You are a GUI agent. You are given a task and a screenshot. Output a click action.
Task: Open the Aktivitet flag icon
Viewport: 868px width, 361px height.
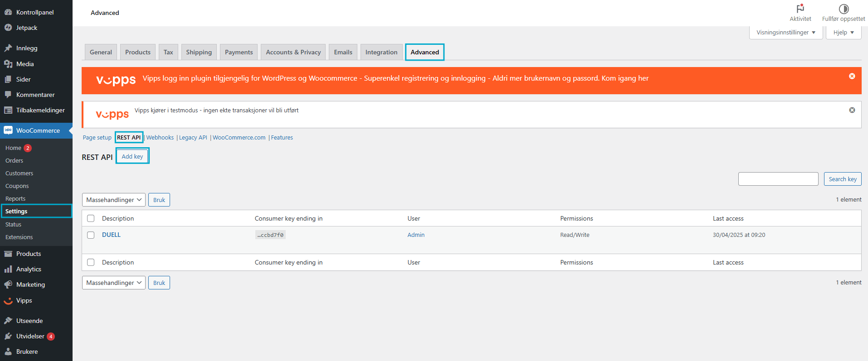tap(800, 9)
